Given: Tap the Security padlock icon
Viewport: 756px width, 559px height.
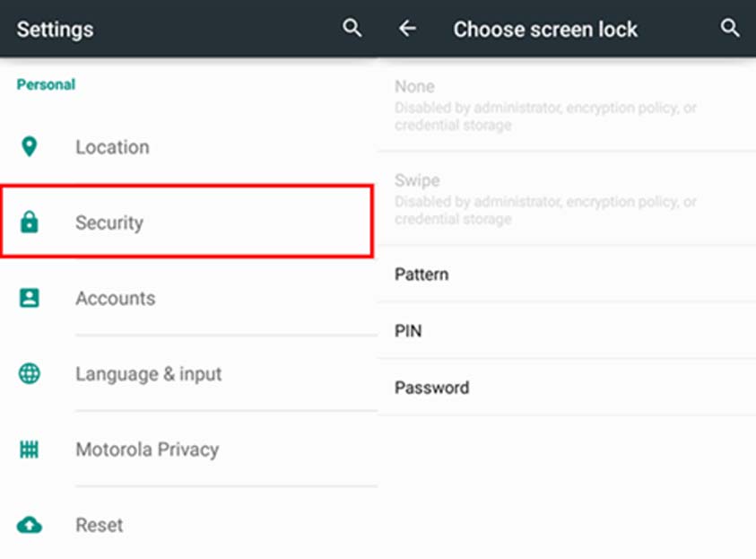Looking at the screenshot, I should [x=30, y=223].
